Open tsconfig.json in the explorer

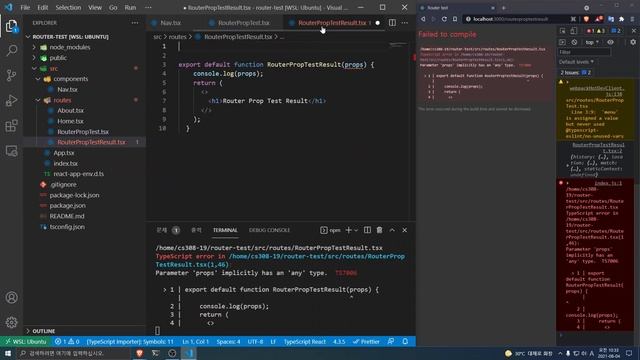[x=67, y=227]
